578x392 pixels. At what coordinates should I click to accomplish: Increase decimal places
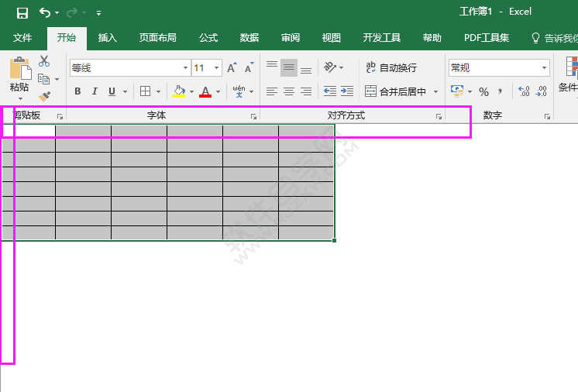click(x=524, y=91)
